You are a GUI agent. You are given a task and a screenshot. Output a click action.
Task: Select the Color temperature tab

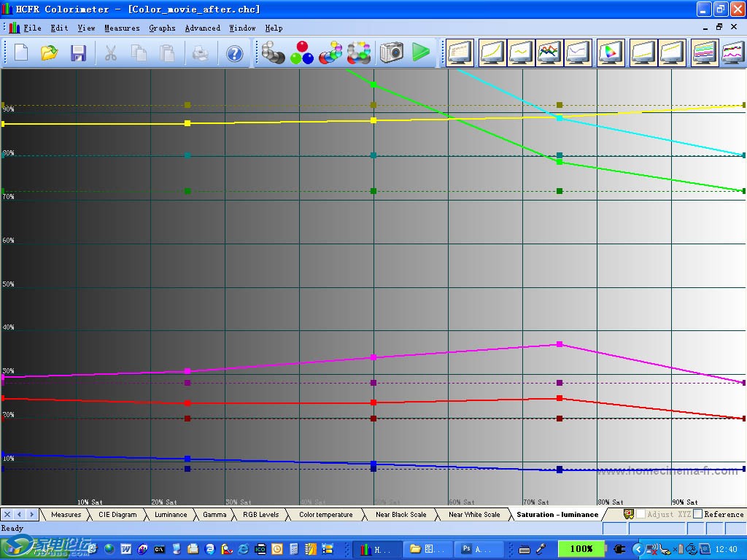point(325,514)
